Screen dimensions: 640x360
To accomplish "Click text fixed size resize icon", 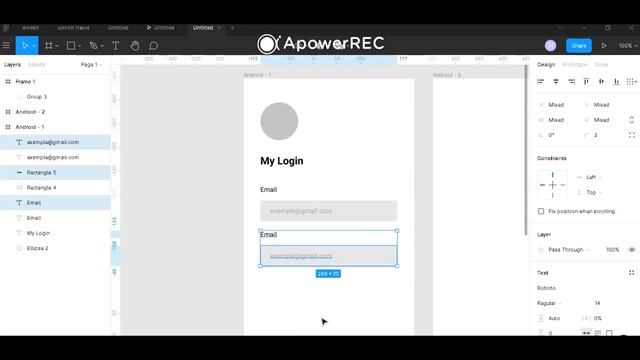I will point(609,333).
